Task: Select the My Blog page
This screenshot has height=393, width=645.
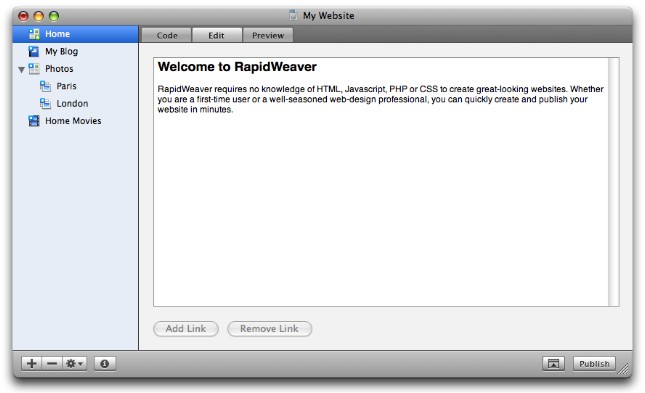Action: click(75, 51)
